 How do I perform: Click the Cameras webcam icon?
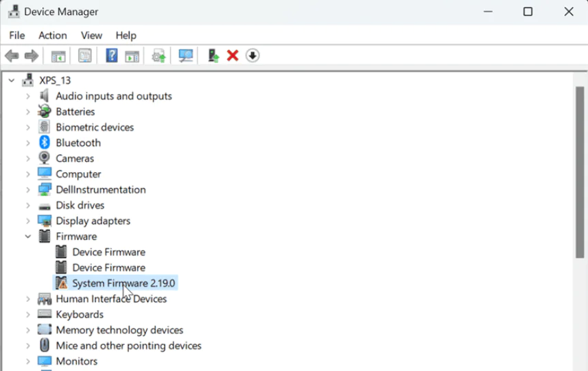coord(45,158)
